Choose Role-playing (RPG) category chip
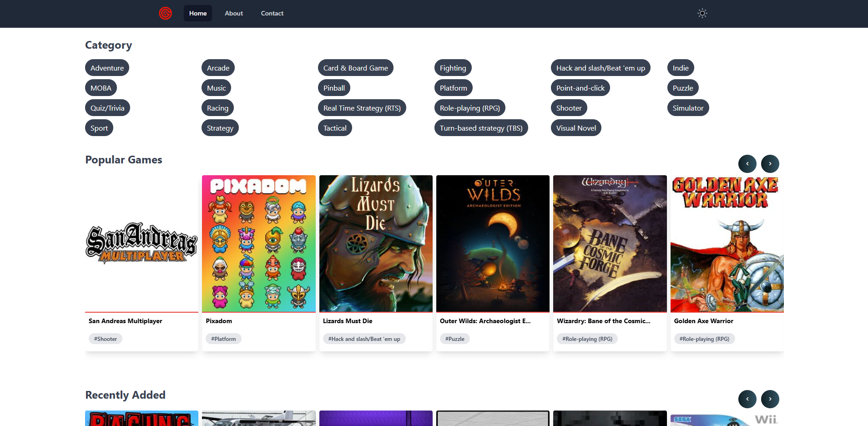The width and height of the screenshot is (868, 426). click(470, 108)
